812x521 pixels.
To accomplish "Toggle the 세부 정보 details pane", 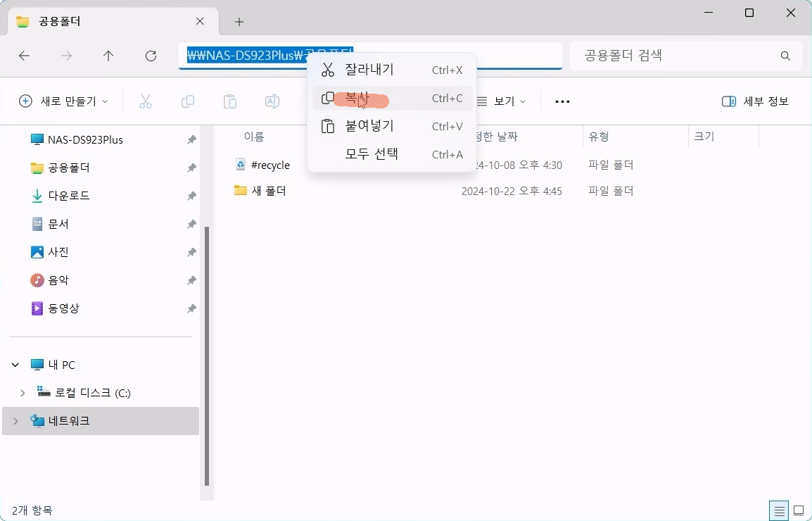I will pos(756,101).
